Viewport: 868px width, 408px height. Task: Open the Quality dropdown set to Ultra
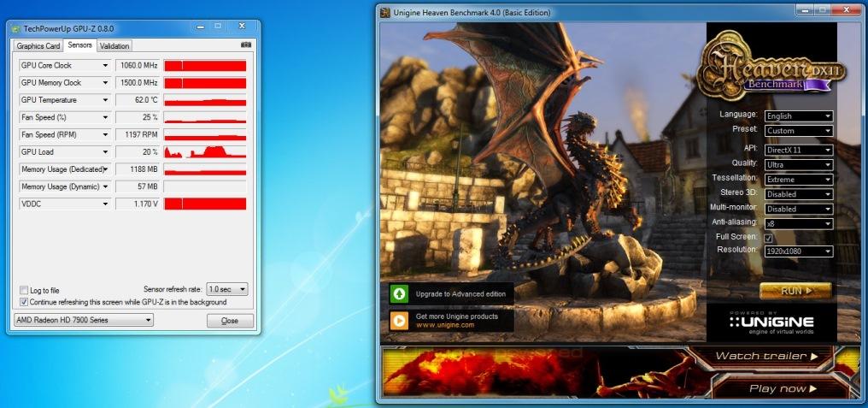click(799, 164)
